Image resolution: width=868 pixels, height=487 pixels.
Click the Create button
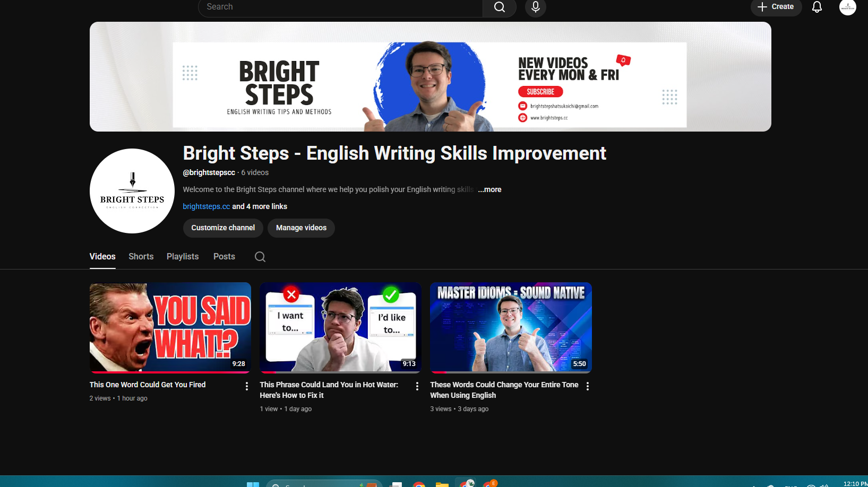pos(776,7)
